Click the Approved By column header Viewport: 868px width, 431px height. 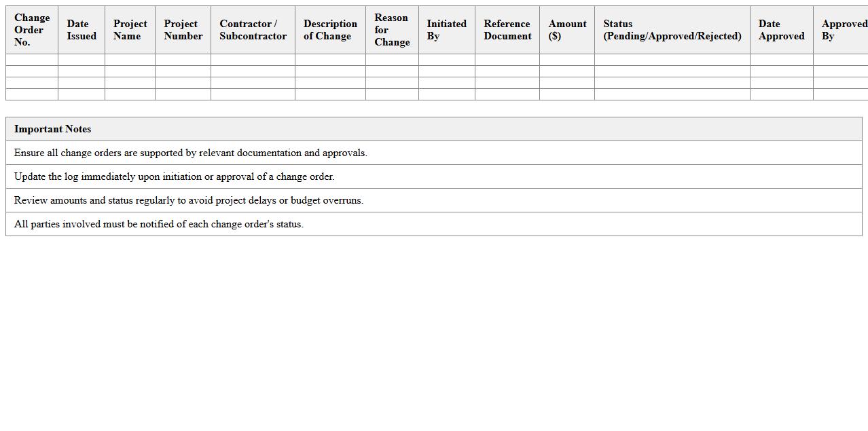(x=842, y=30)
